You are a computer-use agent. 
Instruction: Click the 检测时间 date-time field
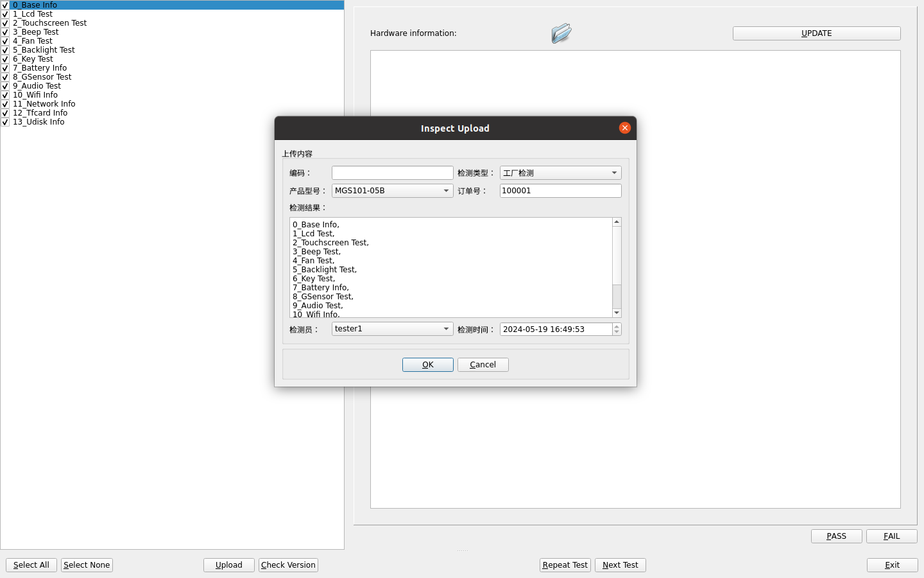[556, 329]
